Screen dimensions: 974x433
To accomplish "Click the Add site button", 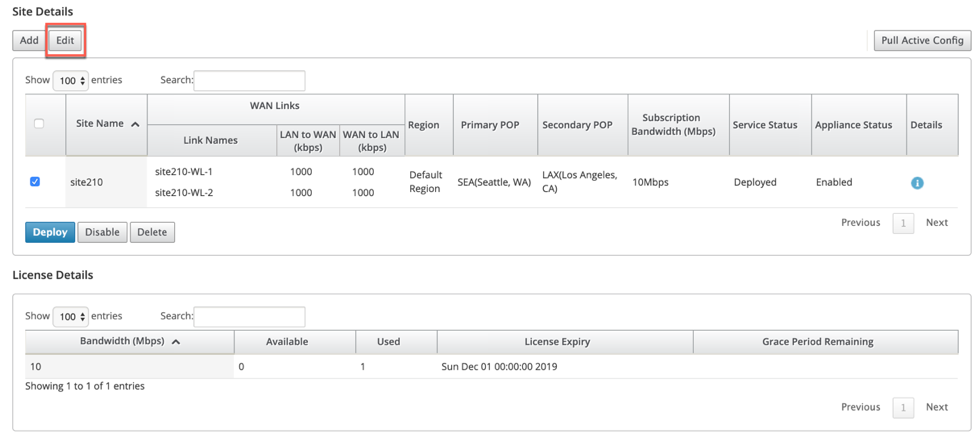I will [29, 40].
